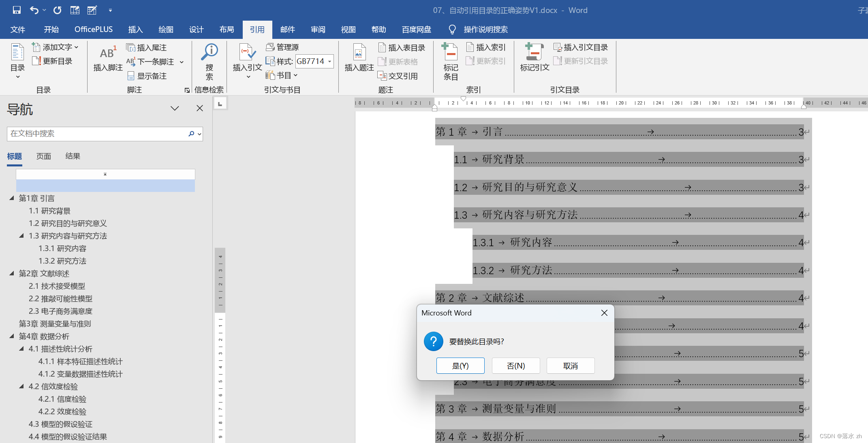This screenshot has height=443, width=868.
Task: Switch to the 开始 ribbon tab
Action: pos(51,30)
